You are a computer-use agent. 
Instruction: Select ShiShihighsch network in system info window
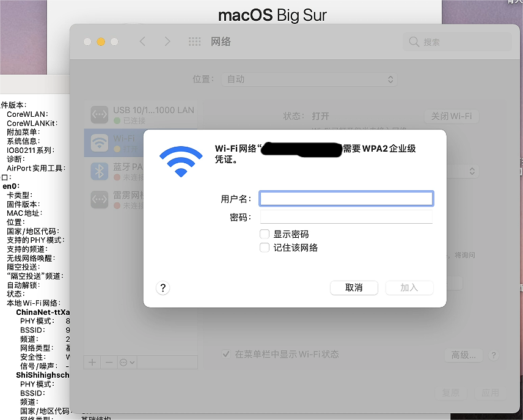pos(43,375)
